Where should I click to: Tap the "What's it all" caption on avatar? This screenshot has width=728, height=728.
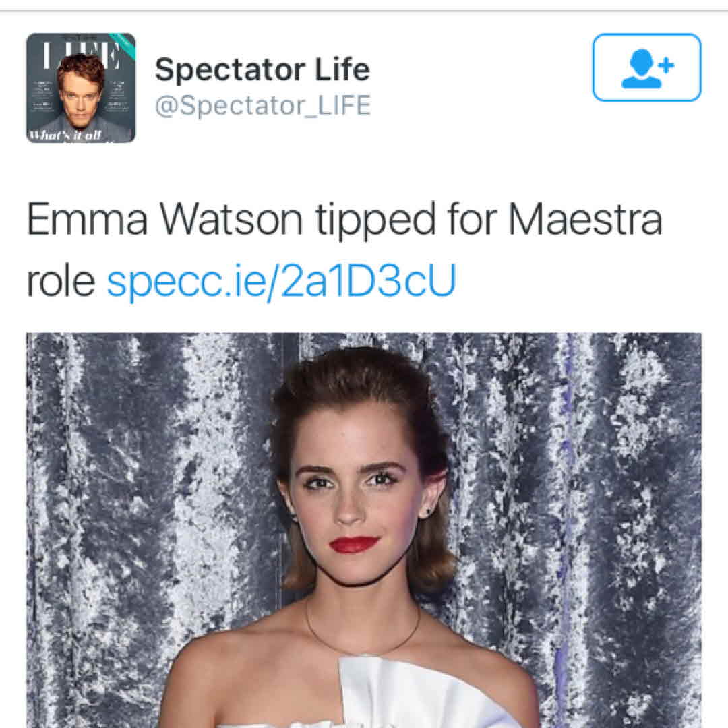(65, 135)
